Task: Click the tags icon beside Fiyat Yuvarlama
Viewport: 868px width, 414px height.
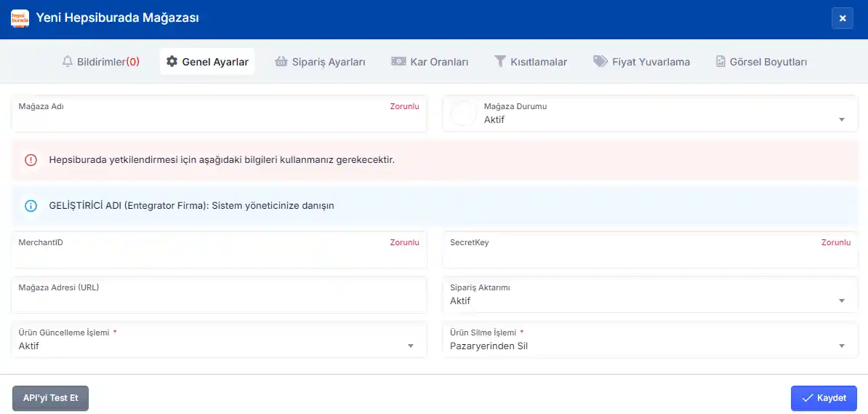Action: click(600, 61)
